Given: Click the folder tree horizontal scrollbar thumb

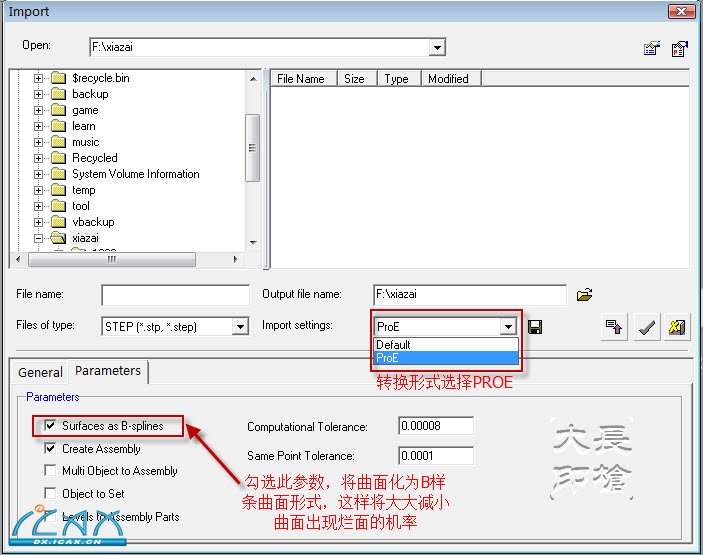Looking at the screenshot, I should (112, 259).
